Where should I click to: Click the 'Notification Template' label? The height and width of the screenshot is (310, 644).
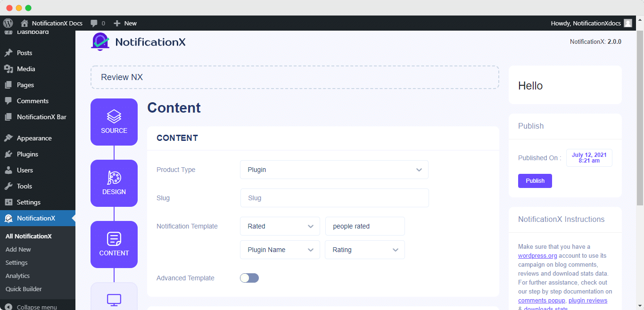(x=187, y=226)
